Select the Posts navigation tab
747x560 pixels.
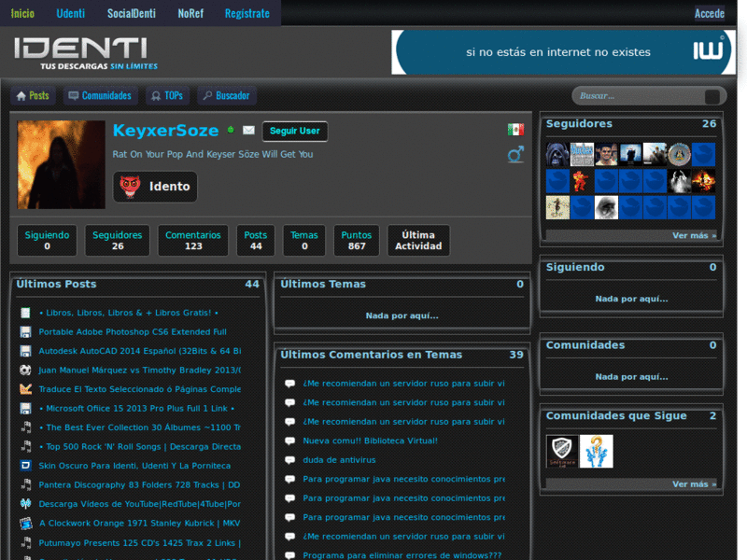33,96
